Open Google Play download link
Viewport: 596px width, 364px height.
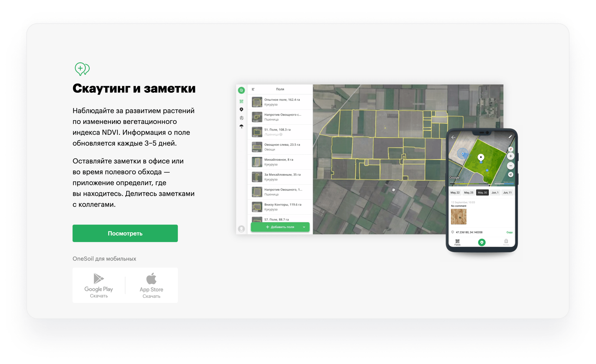99,285
